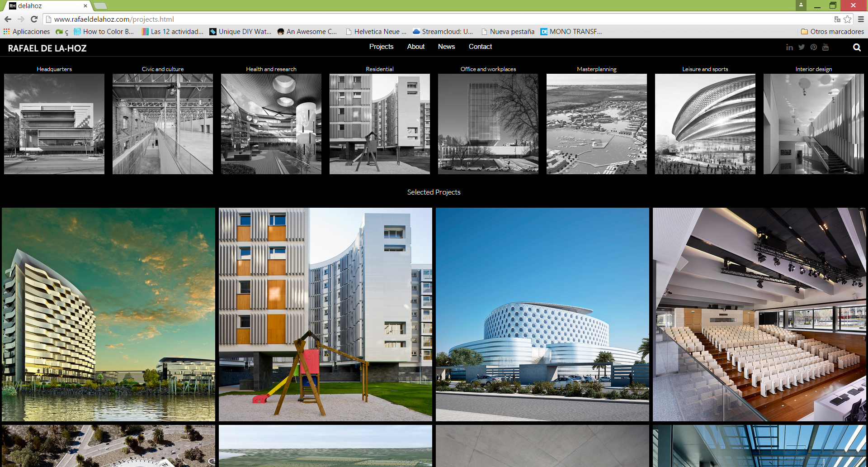Open the Twitter social icon
868x467 pixels.
point(802,47)
